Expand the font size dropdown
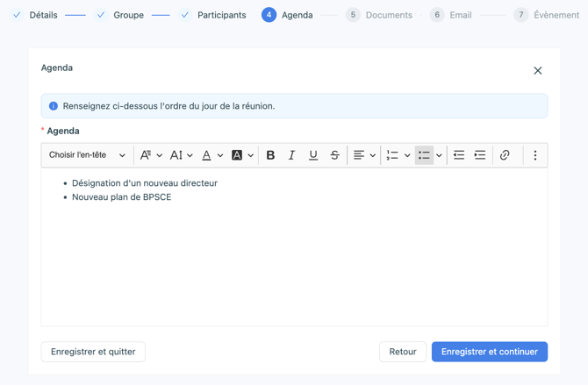 pyautogui.click(x=181, y=155)
